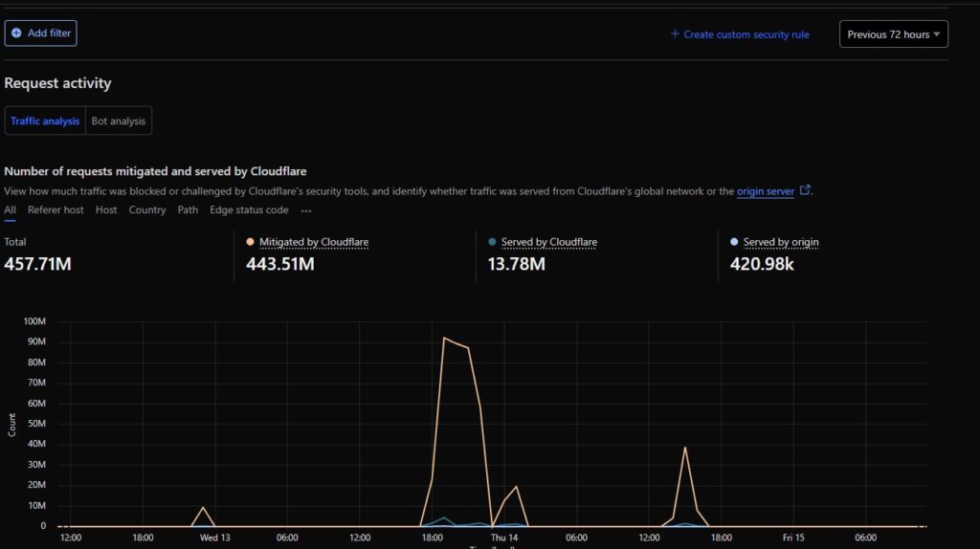This screenshot has height=549, width=980.
Task: Click the orange Mitigated by Cloudflare dot
Action: (251, 243)
